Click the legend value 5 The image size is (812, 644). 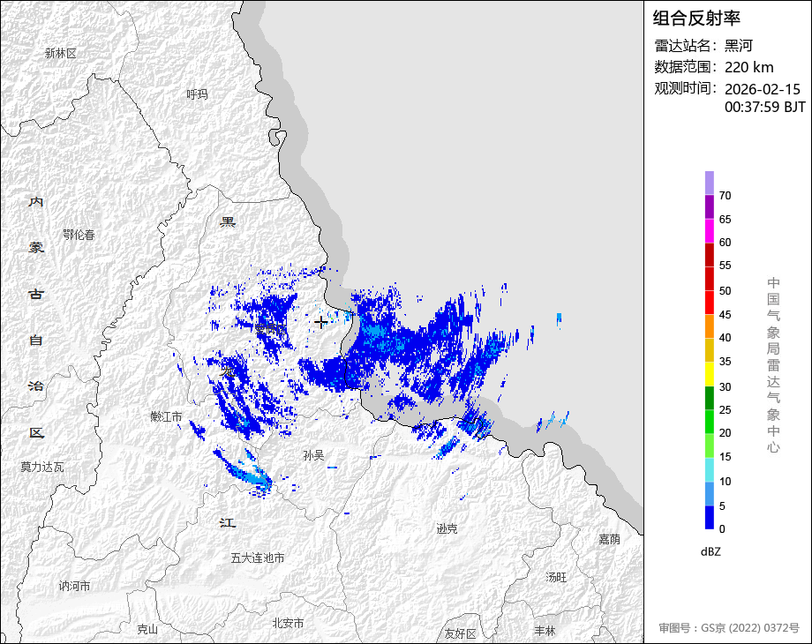722,506
